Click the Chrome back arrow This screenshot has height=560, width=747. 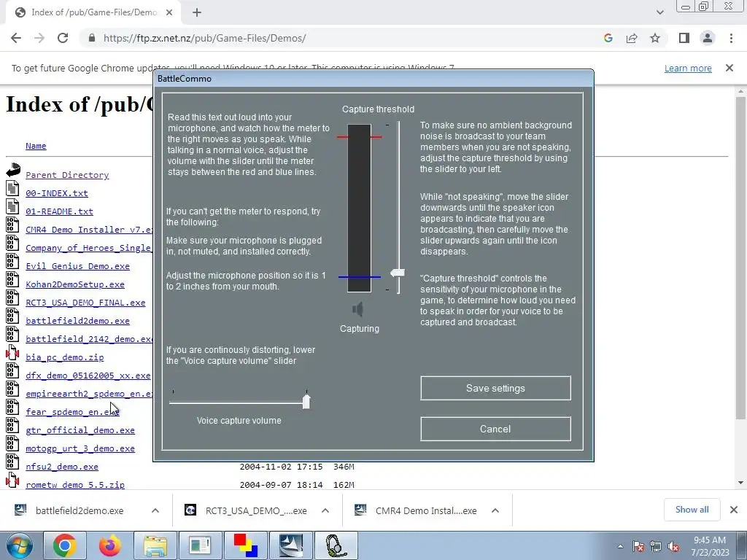click(16, 38)
